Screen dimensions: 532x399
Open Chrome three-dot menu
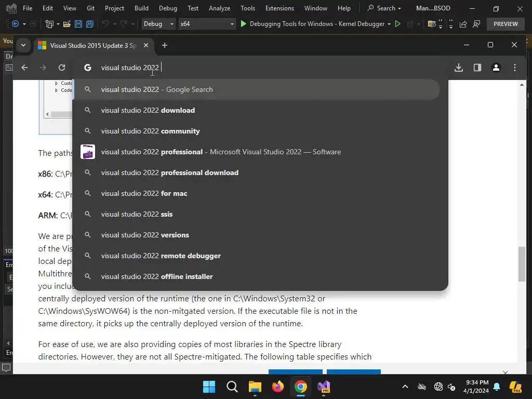click(515, 68)
